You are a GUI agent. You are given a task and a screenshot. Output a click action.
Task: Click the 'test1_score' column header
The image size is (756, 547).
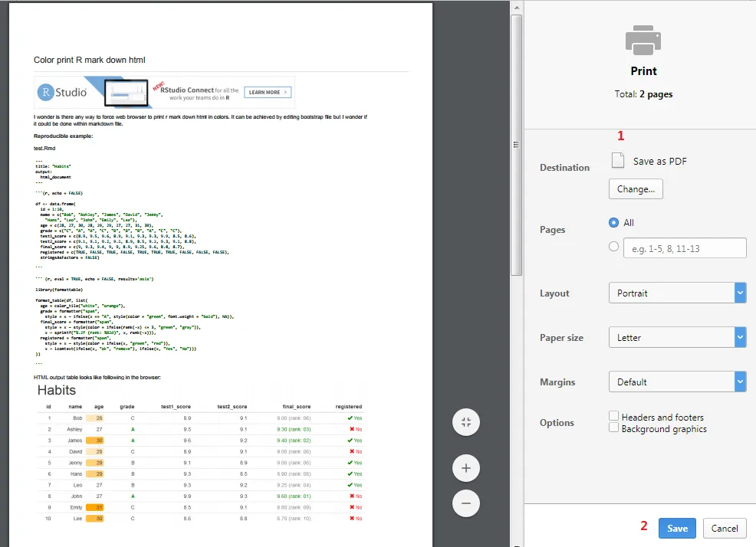point(176,406)
